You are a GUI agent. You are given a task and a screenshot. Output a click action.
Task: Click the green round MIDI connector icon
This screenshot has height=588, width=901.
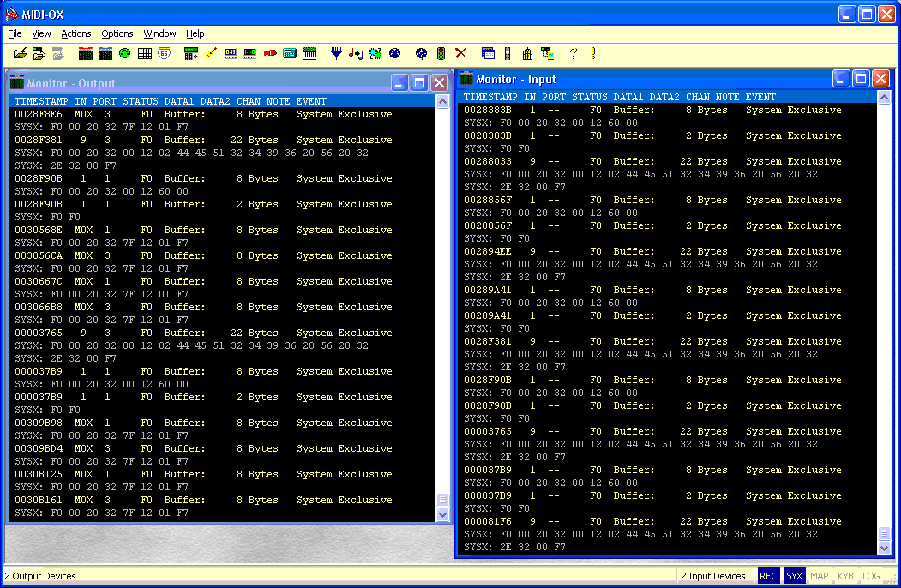click(124, 53)
